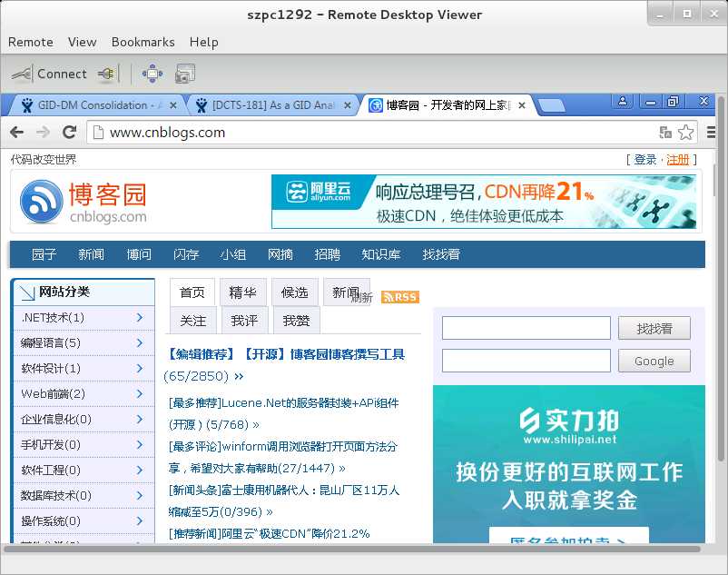
Task: Click the browser forward arrow
Action: [x=43, y=133]
